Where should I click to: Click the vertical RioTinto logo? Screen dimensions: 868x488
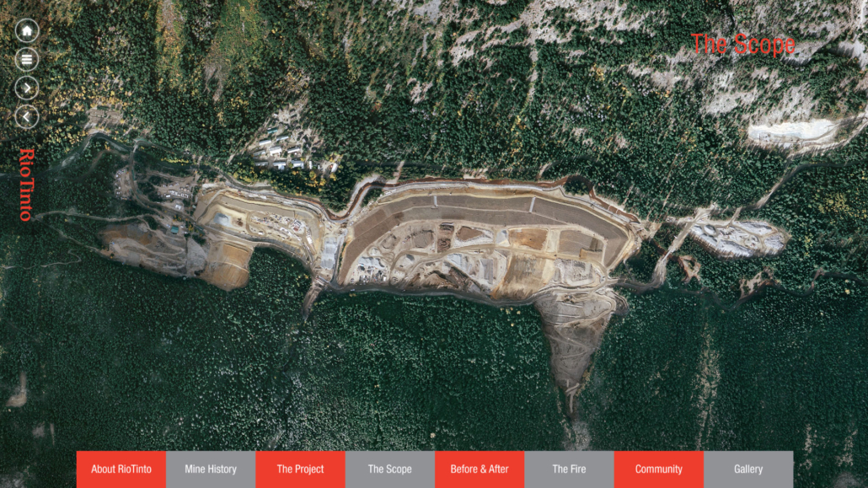point(26,185)
